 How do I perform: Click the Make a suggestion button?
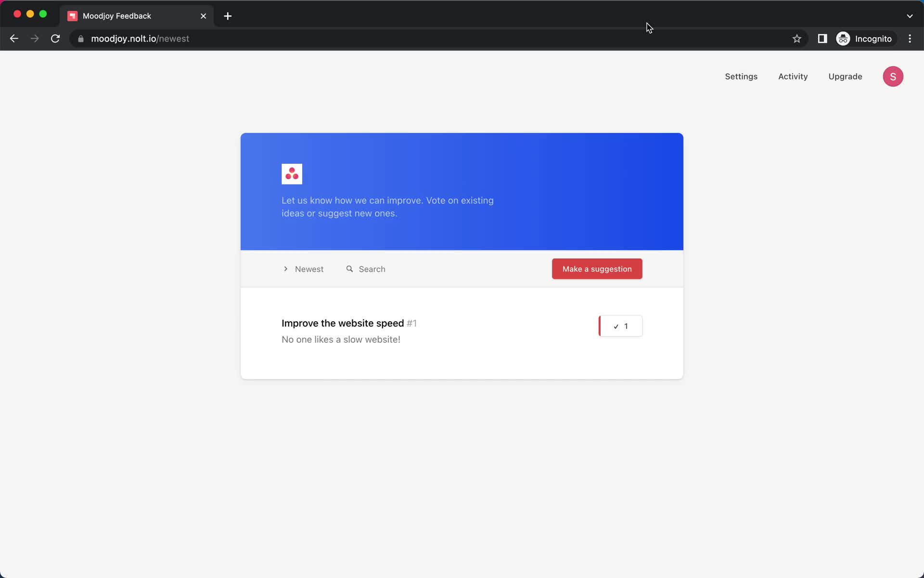(597, 268)
